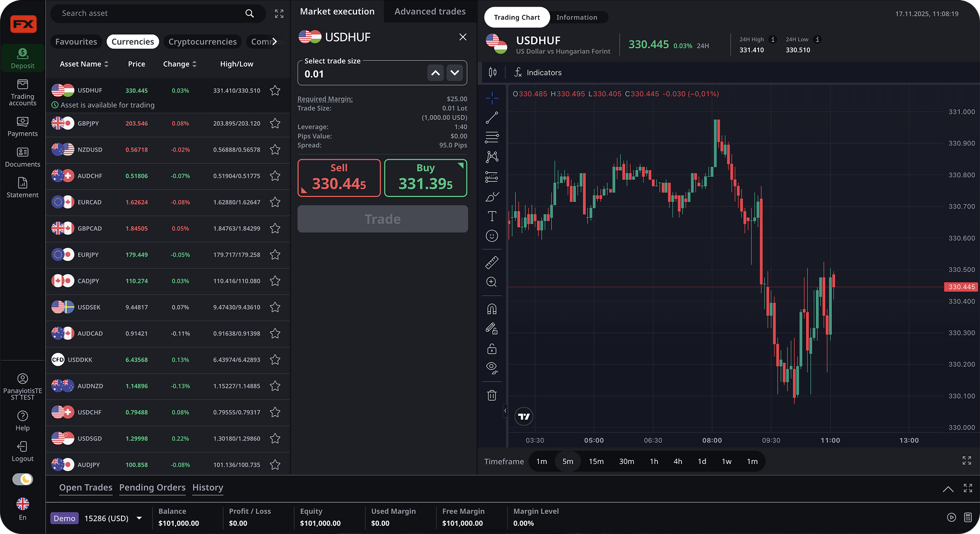
Task: Select the text annotation tool
Action: (x=492, y=216)
